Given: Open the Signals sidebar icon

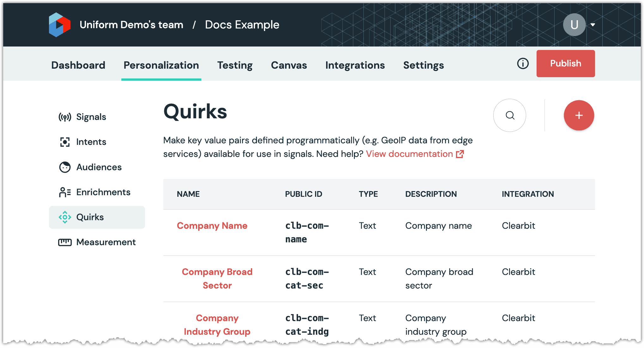Looking at the screenshot, I should click(x=65, y=117).
